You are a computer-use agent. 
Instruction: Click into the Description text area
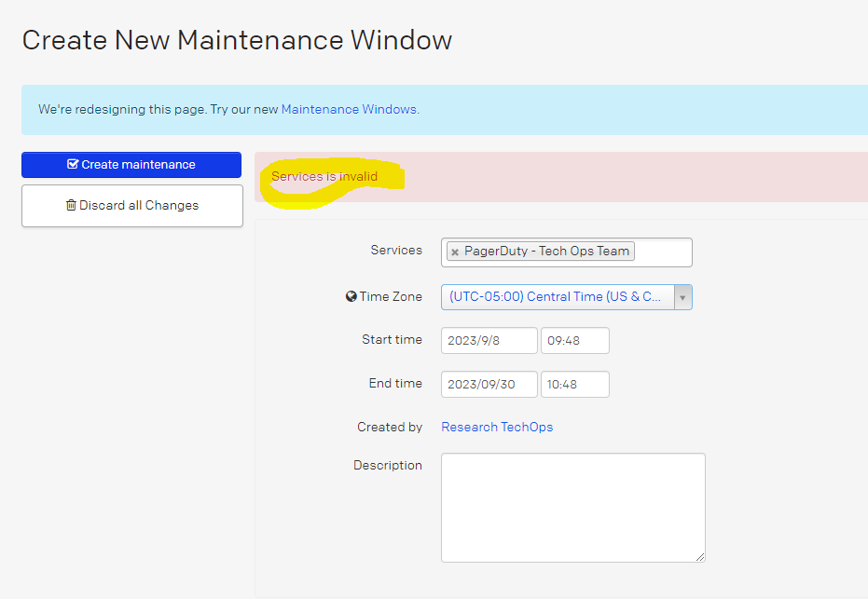(573, 508)
